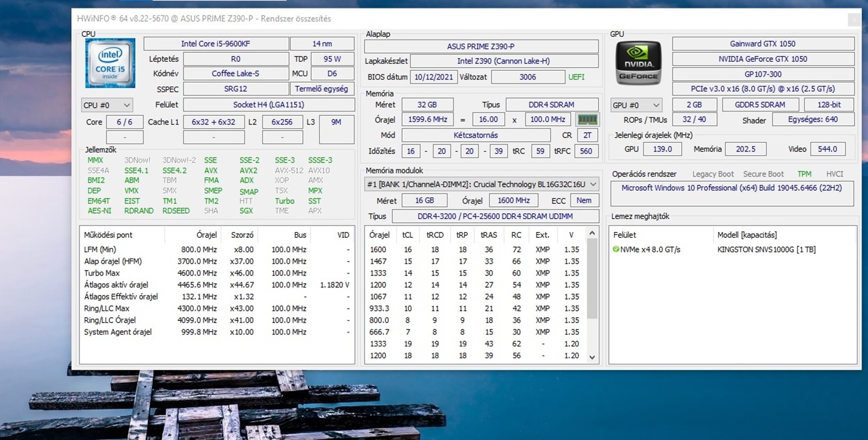Viewport: 868px width, 440px height.
Task: Click the green memory module icon
Action: (587, 119)
